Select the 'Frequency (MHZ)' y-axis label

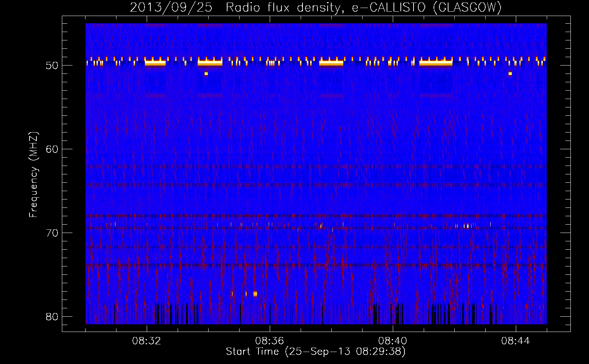(x=33, y=175)
